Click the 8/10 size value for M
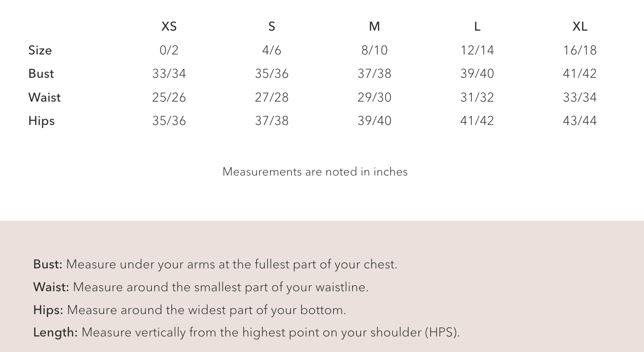The height and width of the screenshot is (352, 644). tap(374, 50)
